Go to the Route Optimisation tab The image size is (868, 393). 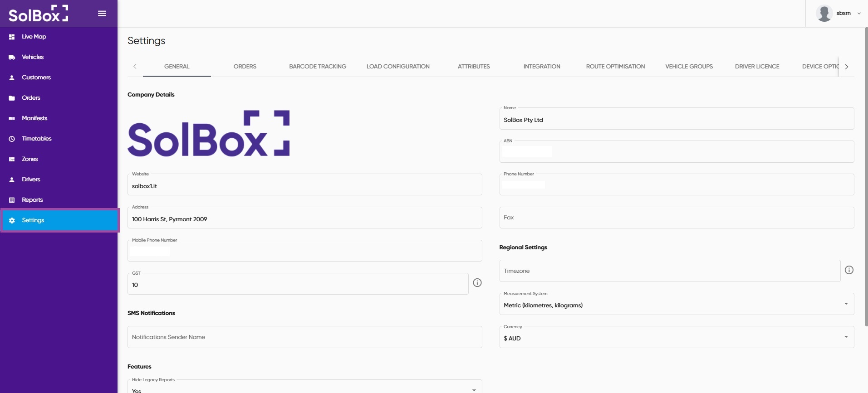click(x=615, y=67)
